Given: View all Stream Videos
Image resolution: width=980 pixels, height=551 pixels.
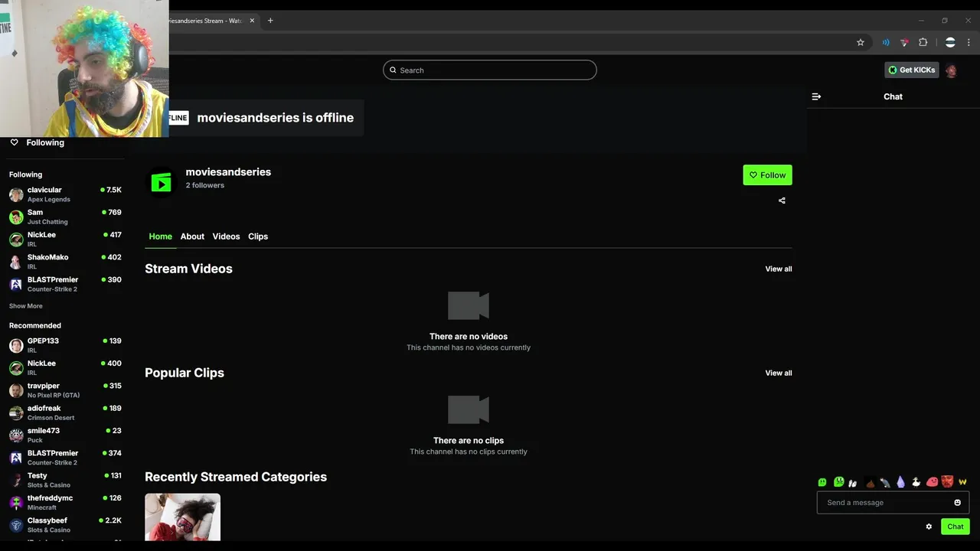Looking at the screenshot, I should 779,269.
